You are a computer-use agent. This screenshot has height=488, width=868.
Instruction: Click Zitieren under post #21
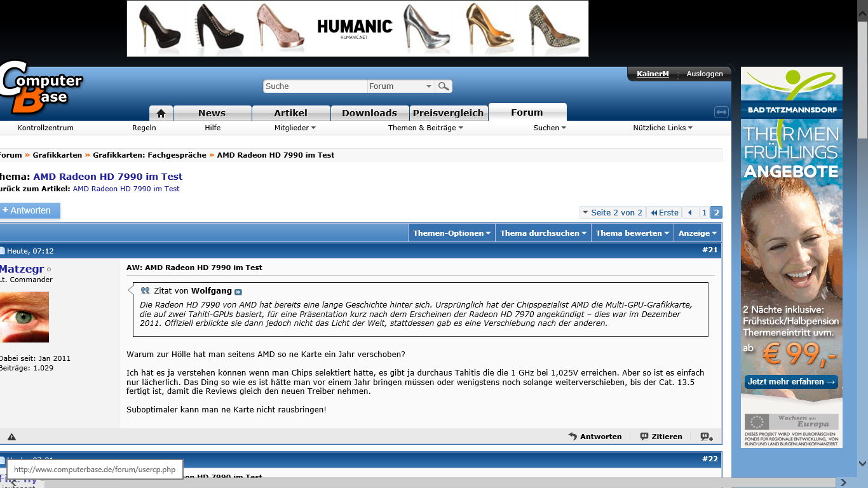(x=661, y=437)
